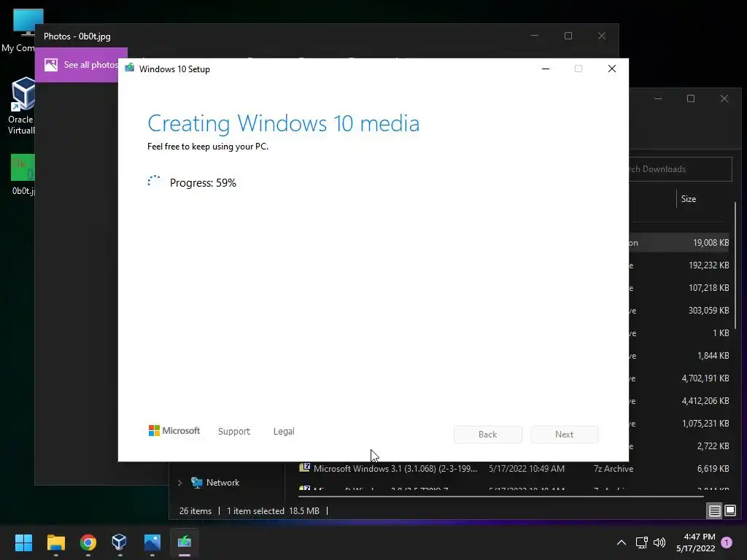Close the Windows 10 Setup window
Viewport: 747px width, 560px height.
click(612, 69)
